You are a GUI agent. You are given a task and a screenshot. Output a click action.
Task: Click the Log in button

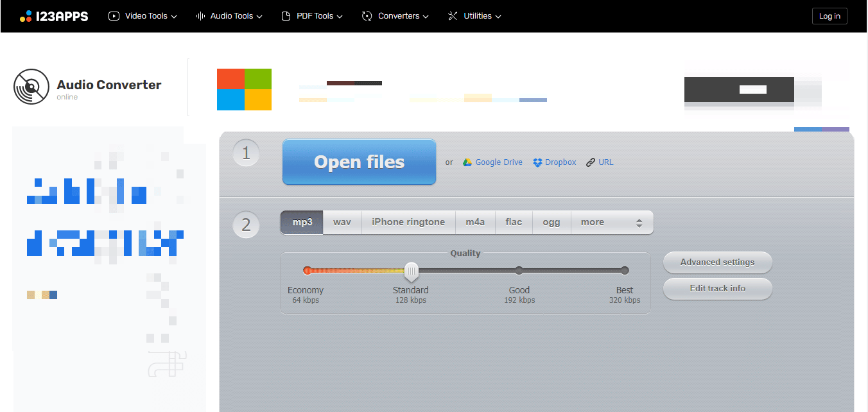point(829,16)
